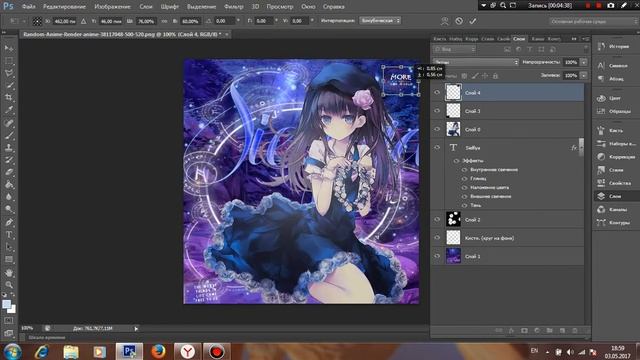This screenshot has height=360, width=640.
Task: Add layer style fx icon at panel bottom
Action: point(511,330)
